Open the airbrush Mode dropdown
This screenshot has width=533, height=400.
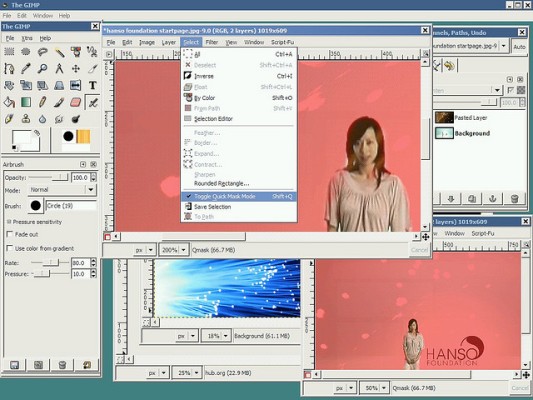(62, 190)
